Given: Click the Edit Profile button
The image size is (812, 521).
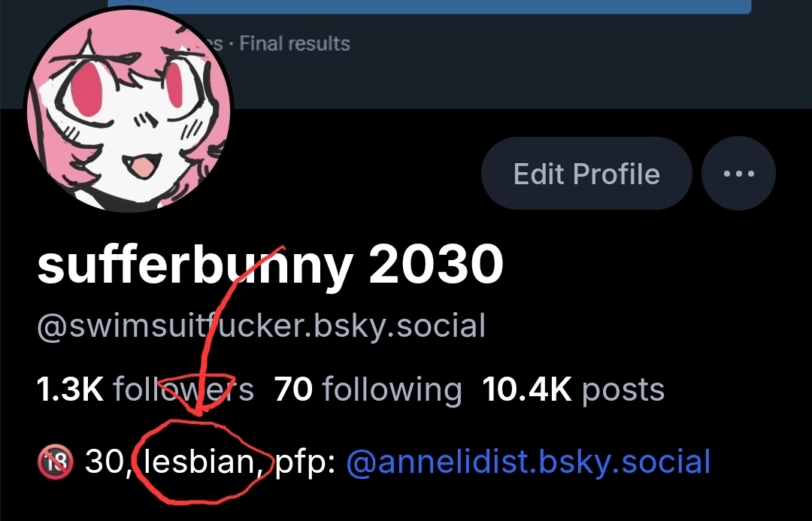Looking at the screenshot, I should click(x=586, y=174).
